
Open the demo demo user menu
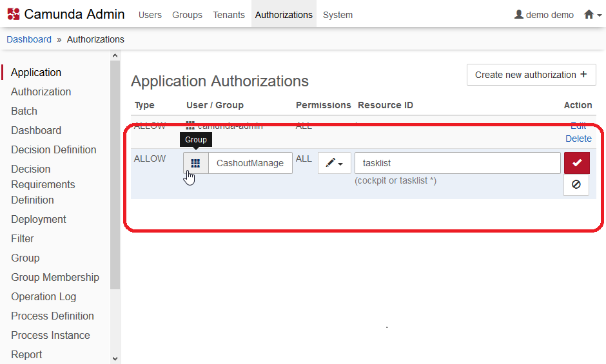pyautogui.click(x=544, y=15)
